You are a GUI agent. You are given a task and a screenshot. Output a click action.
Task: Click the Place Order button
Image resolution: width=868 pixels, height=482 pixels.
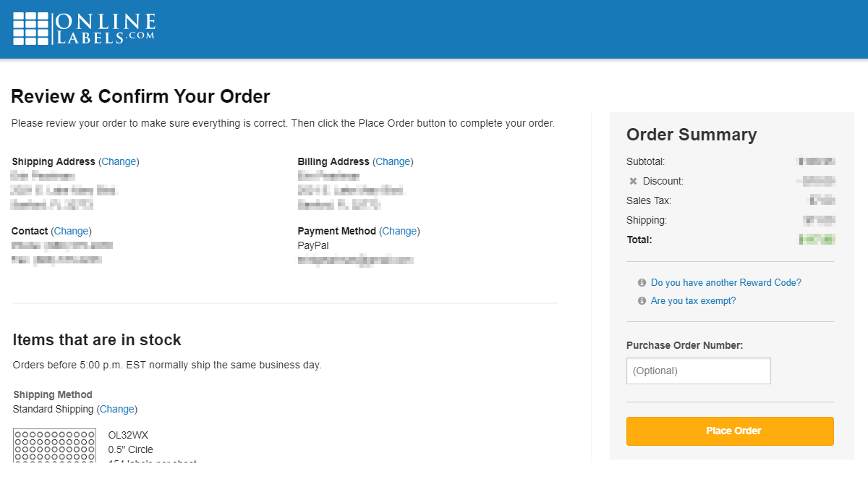click(730, 431)
